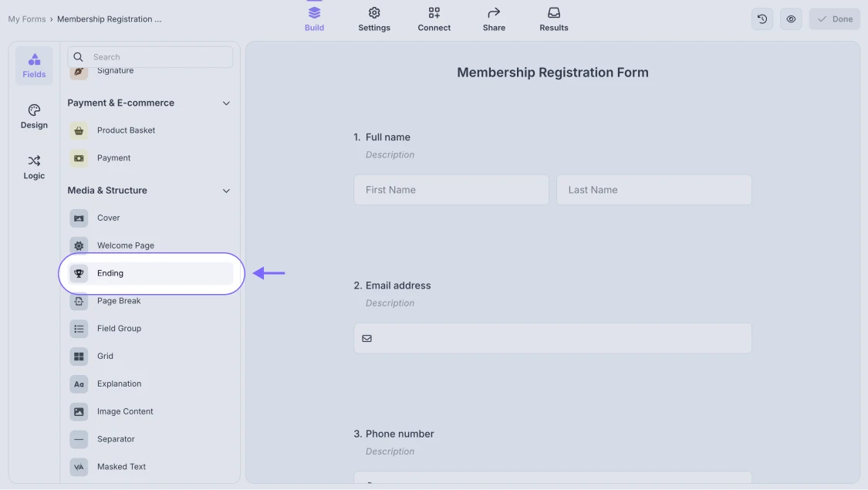
Task: Open the Logic side panel
Action: tap(34, 167)
